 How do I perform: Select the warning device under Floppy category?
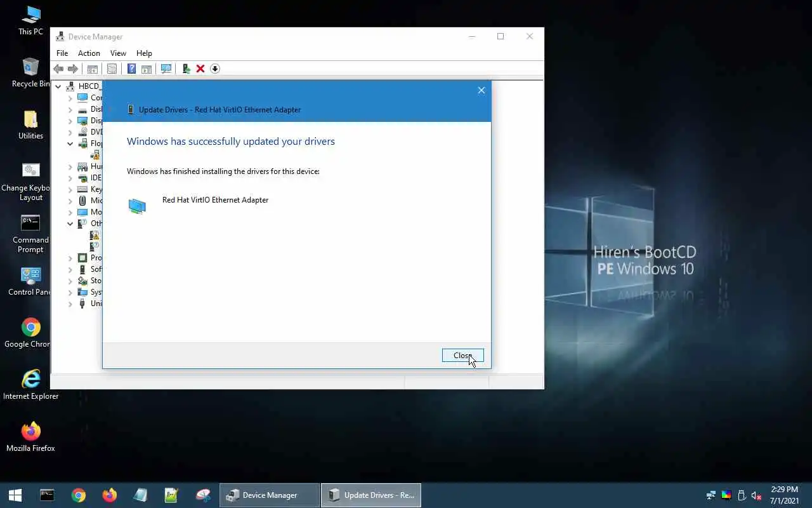coord(95,155)
